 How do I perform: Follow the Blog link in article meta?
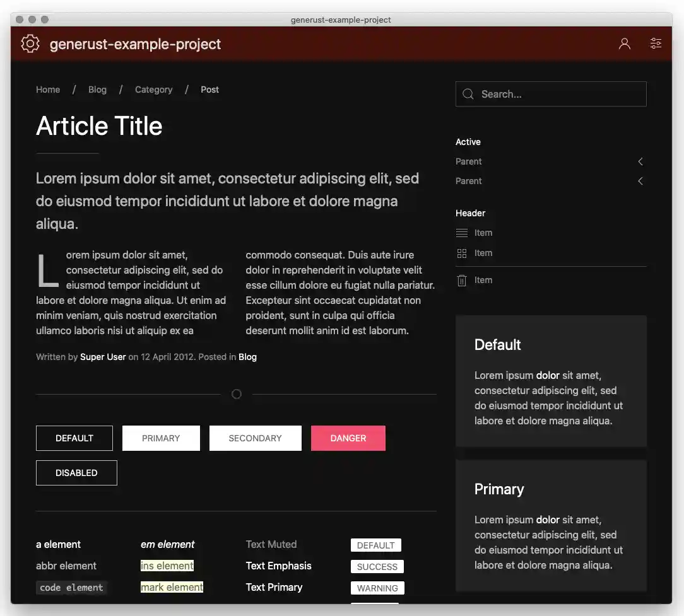point(247,357)
